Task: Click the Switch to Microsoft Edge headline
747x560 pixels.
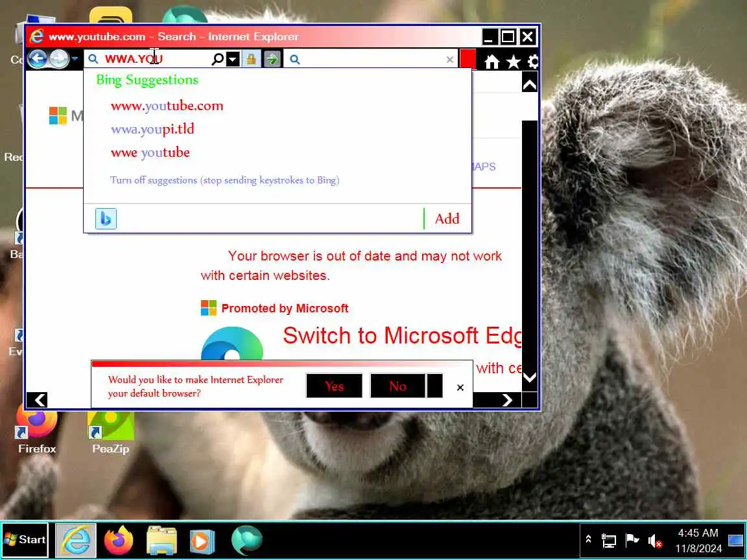Action: pos(402,336)
